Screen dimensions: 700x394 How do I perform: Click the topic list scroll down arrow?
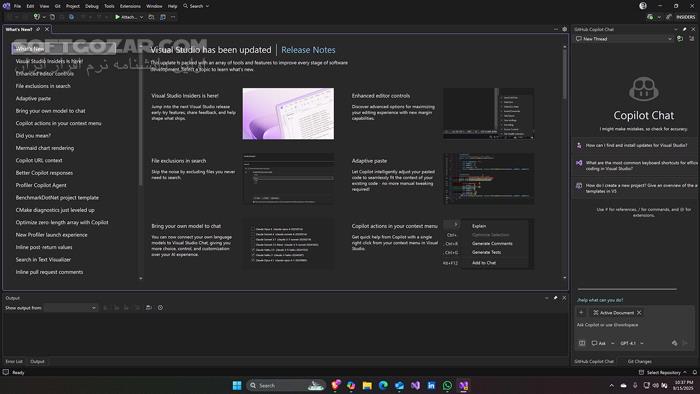pyautogui.click(x=141, y=278)
